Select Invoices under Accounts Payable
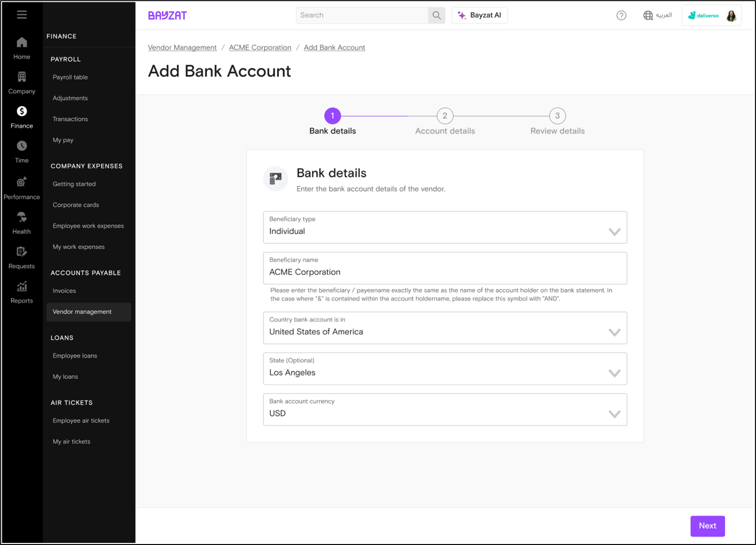The width and height of the screenshot is (756, 545). [x=64, y=291]
